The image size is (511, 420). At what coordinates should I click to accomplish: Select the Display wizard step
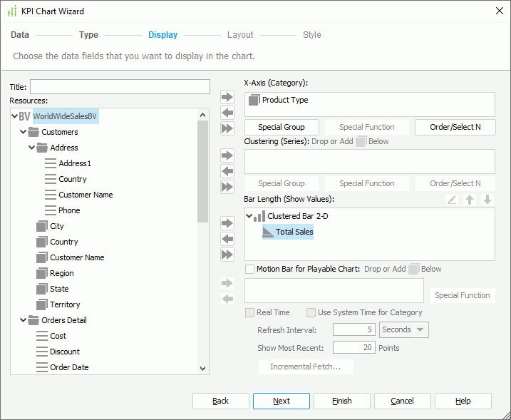coord(163,35)
